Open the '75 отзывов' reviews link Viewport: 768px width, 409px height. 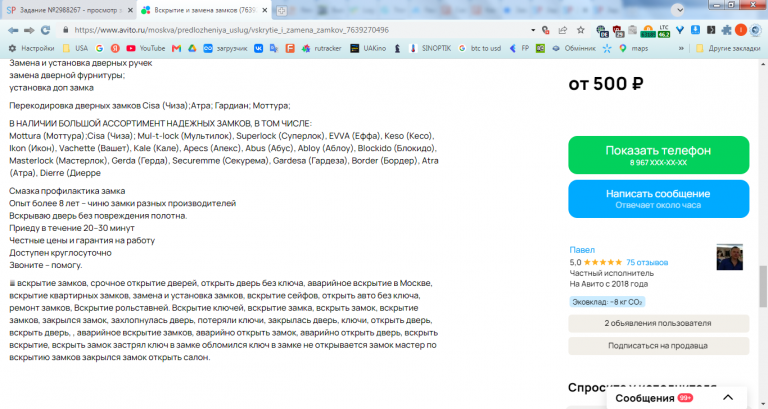pyautogui.click(x=647, y=263)
